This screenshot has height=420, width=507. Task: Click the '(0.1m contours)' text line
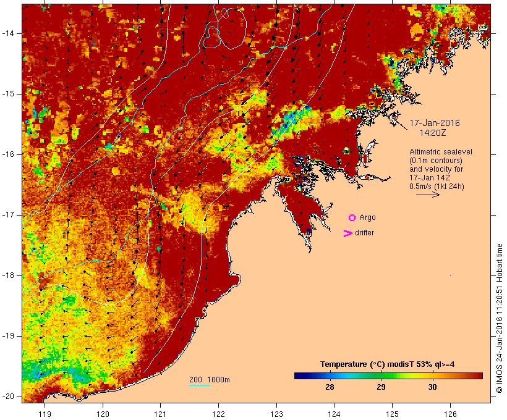[436, 161]
